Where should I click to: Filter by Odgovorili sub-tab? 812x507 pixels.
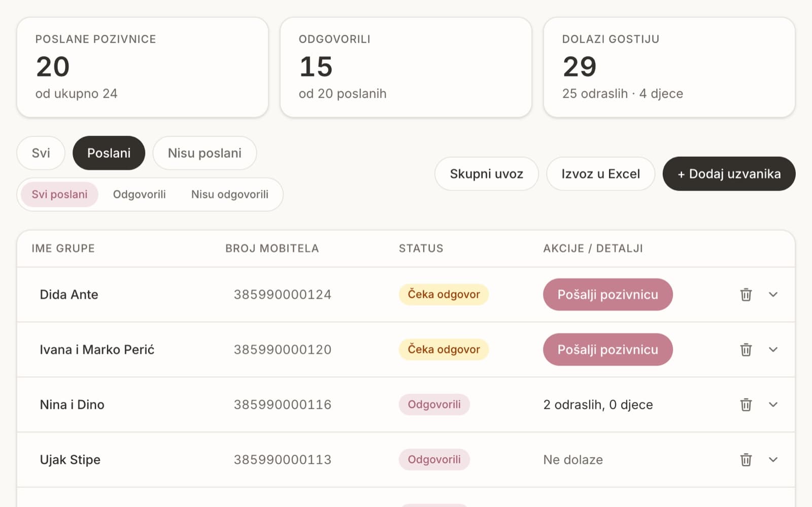pos(139,194)
